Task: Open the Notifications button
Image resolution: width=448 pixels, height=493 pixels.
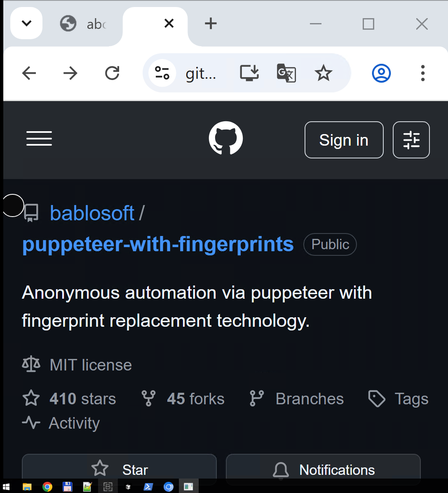Action: 323,470
